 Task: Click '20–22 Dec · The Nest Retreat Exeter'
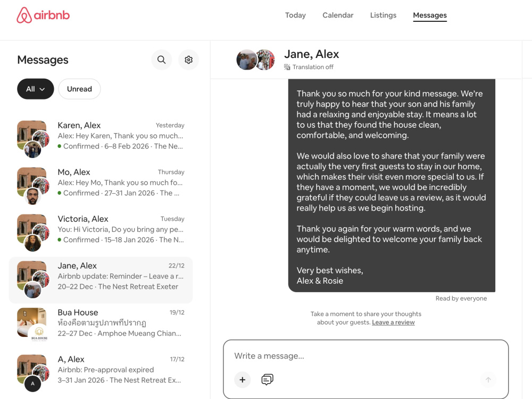tap(118, 287)
